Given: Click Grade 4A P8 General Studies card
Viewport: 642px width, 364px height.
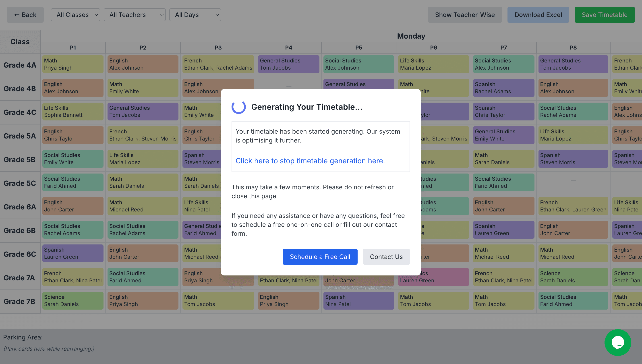Looking at the screenshot, I should (573, 64).
